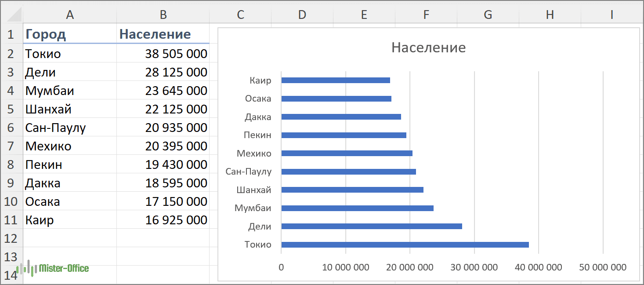644x285 pixels.
Task: Select row 8 header
Action: tap(12, 164)
